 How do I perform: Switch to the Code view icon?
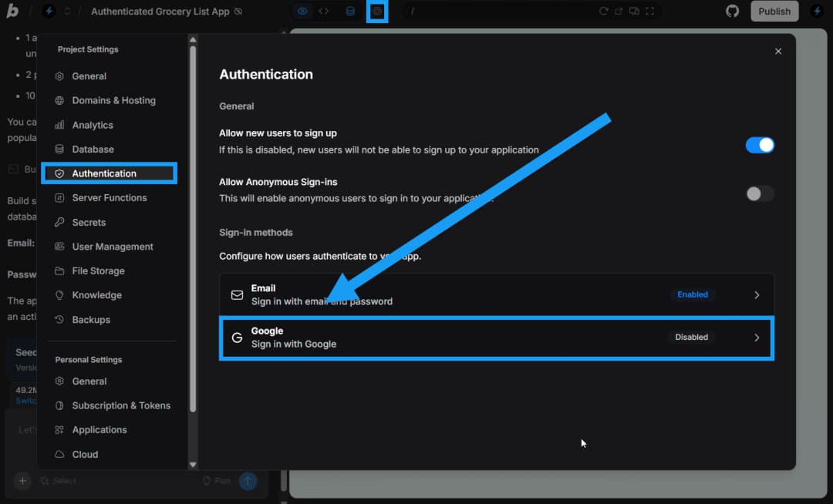click(x=323, y=11)
